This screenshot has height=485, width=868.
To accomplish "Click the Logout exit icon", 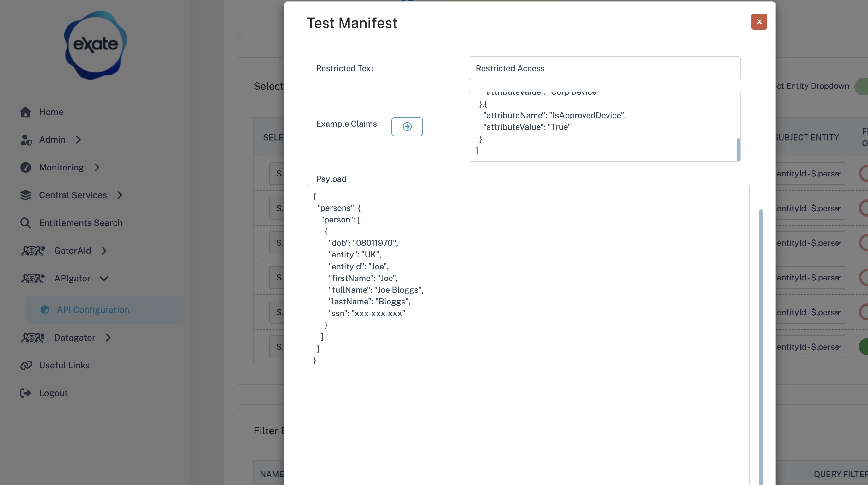I will [25, 393].
